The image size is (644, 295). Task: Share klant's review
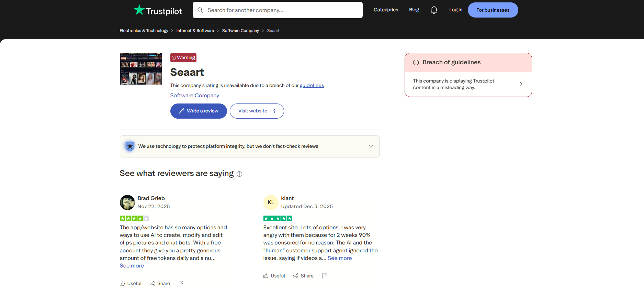(303, 276)
